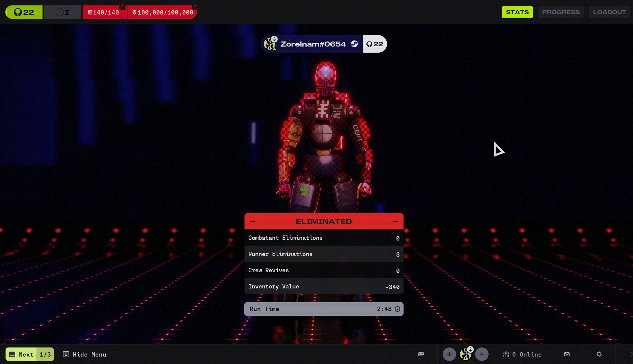
Task: Click the left dash on ELIMINATED header
Action: [x=252, y=221]
